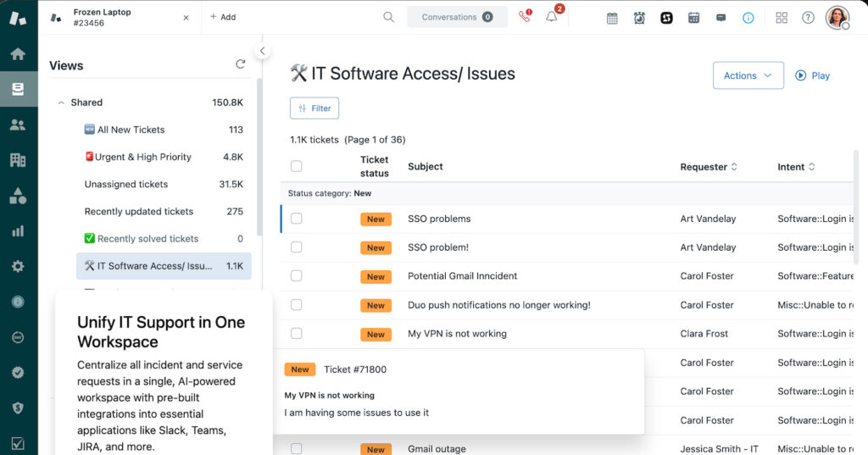Click the Zendesk logo at top left
This screenshot has height=455, width=868.
coord(18,18)
